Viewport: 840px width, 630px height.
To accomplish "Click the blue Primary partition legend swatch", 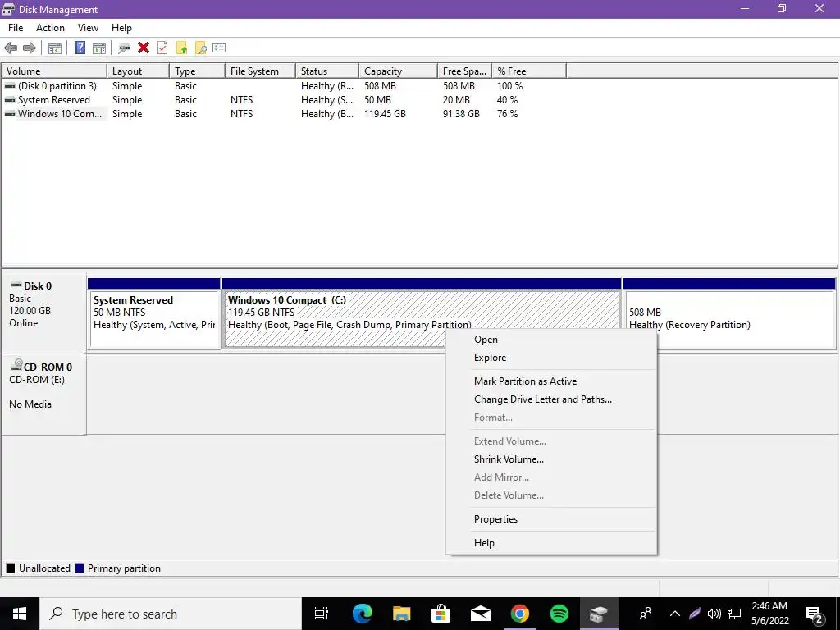I will point(80,568).
